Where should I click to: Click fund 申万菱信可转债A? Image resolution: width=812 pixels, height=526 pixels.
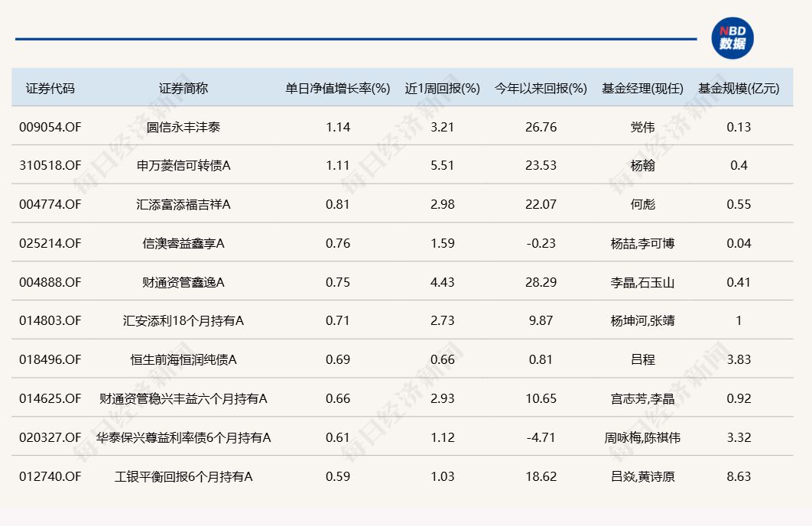click(x=184, y=166)
